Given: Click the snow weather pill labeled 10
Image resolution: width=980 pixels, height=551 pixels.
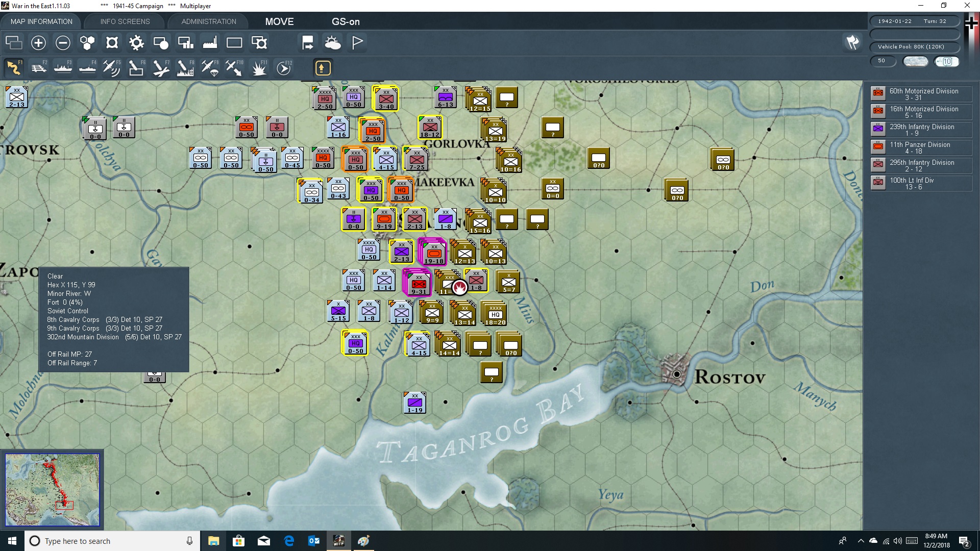Looking at the screenshot, I should click(x=947, y=61).
